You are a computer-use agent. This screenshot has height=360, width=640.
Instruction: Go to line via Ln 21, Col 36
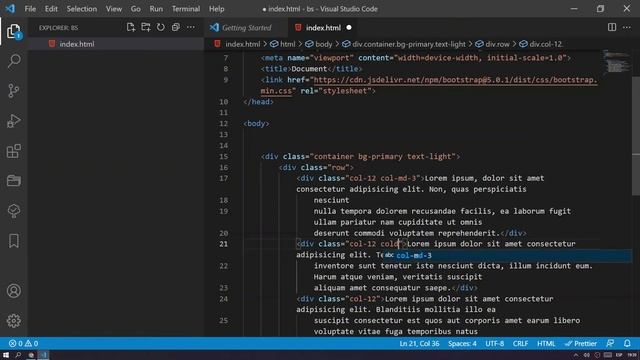[x=419, y=343]
